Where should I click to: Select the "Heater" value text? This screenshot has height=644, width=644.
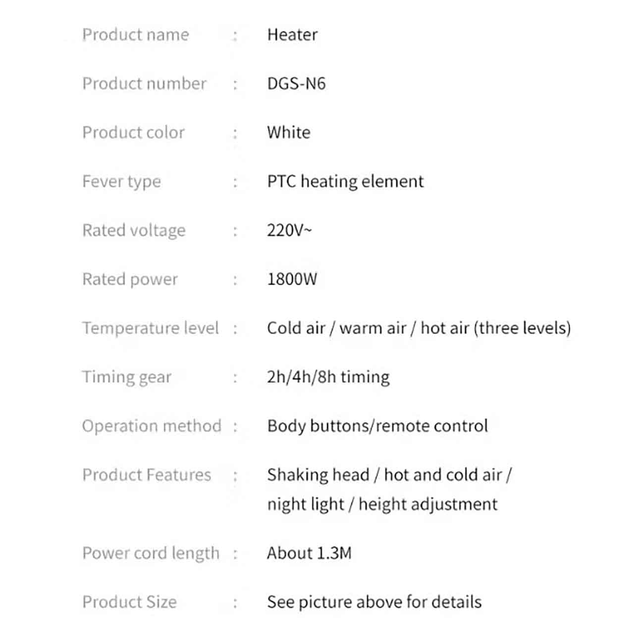point(292,35)
